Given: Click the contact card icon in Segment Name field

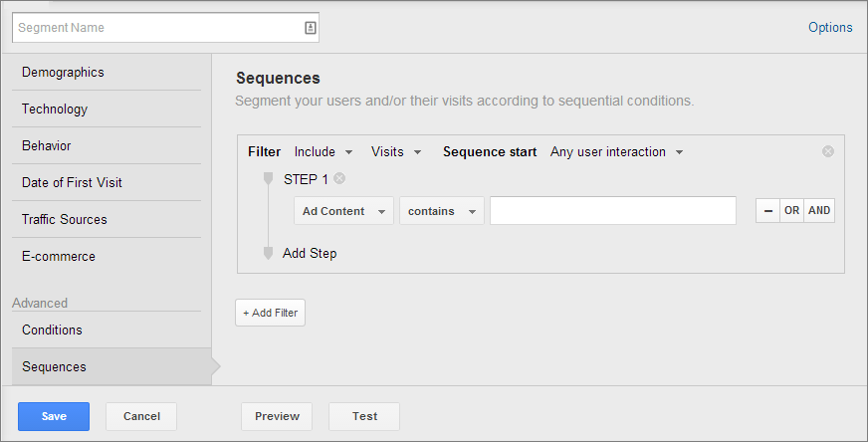Looking at the screenshot, I should pos(311,28).
